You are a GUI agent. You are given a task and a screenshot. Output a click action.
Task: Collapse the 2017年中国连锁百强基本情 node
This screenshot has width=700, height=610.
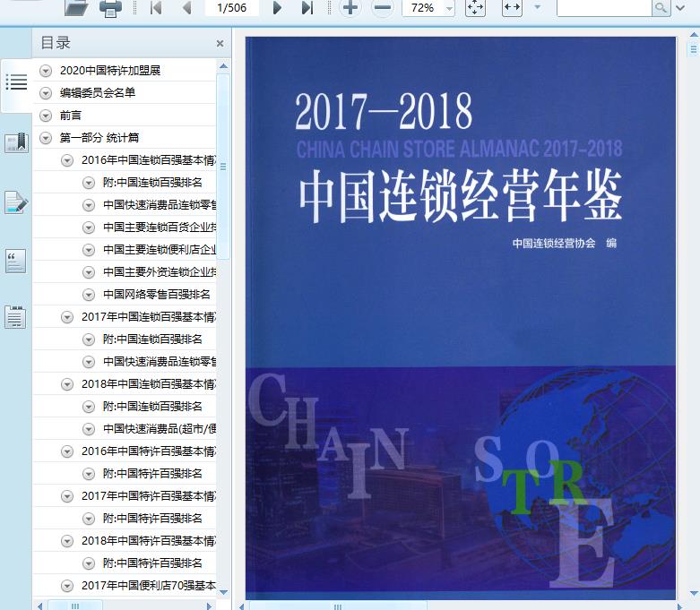(67, 317)
